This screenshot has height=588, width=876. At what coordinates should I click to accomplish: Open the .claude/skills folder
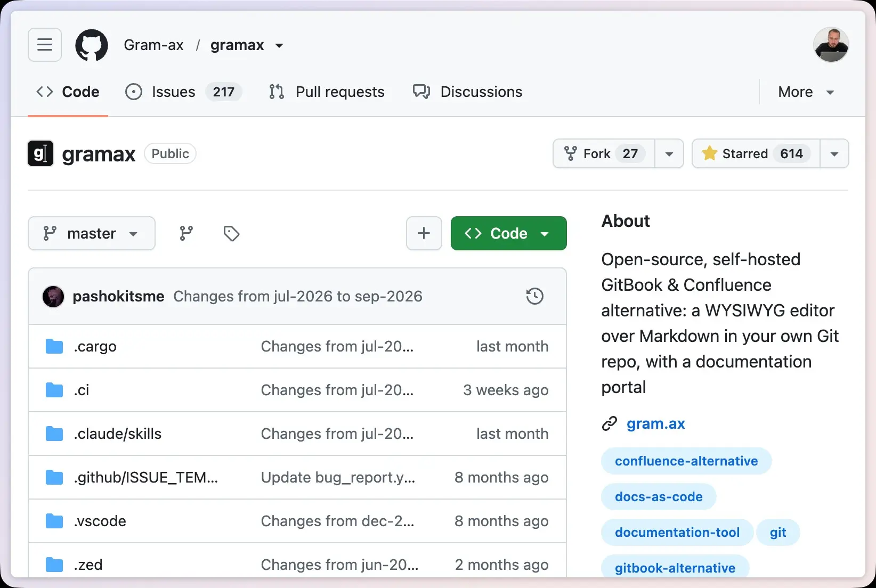[x=117, y=434]
